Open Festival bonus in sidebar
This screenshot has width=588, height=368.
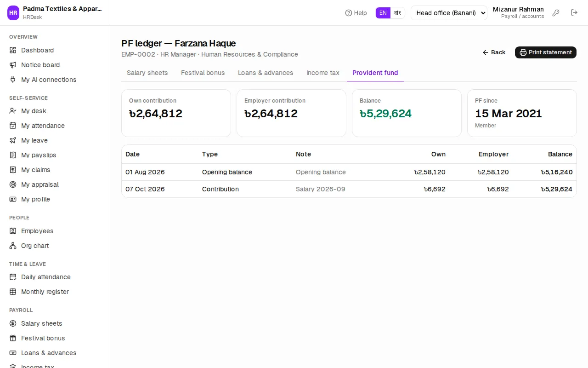coord(55,338)
